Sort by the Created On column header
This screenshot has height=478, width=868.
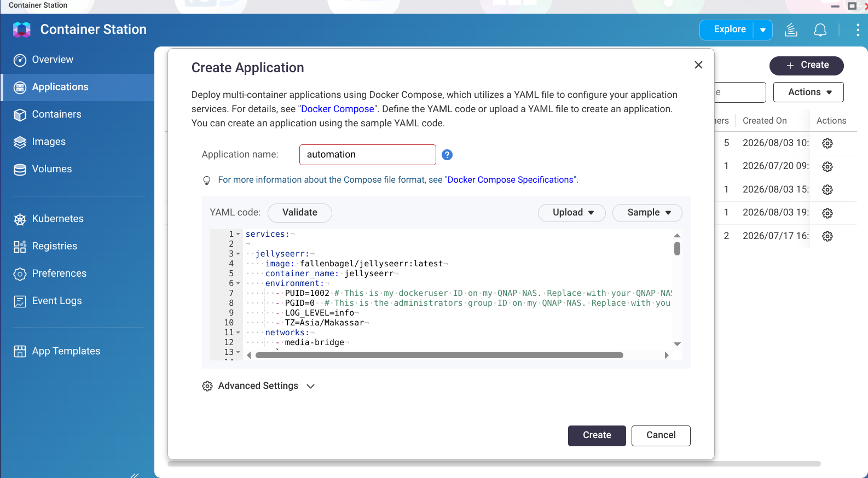[x=765, y=121]
